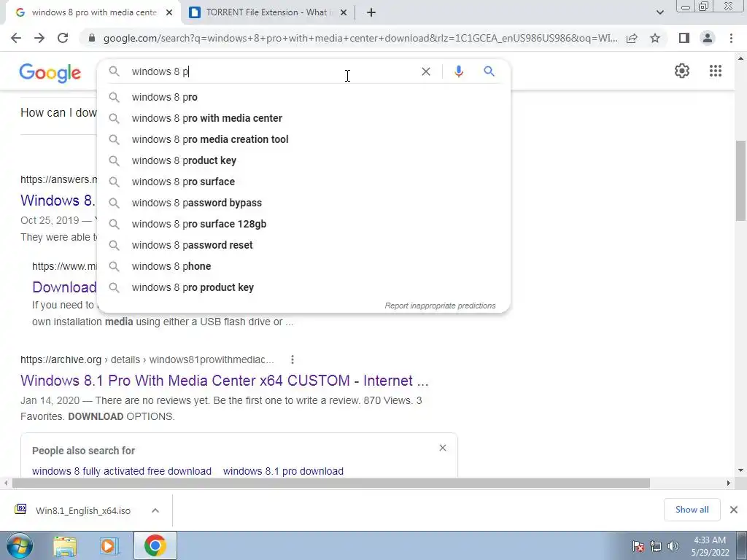The height and width of the screenshot is (560, 747).
Task: Click the site lock icon in the address bar
Action: pyautogui.click(x=92, y=38)
